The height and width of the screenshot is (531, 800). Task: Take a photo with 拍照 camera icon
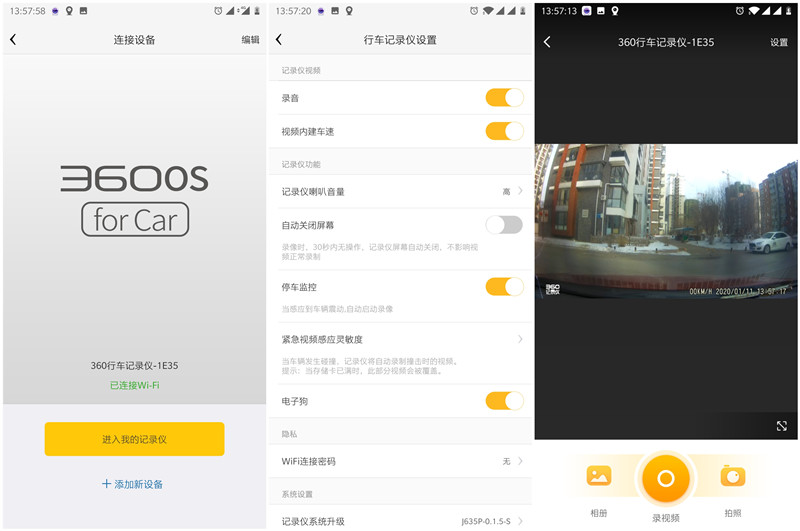pos(733,476)
